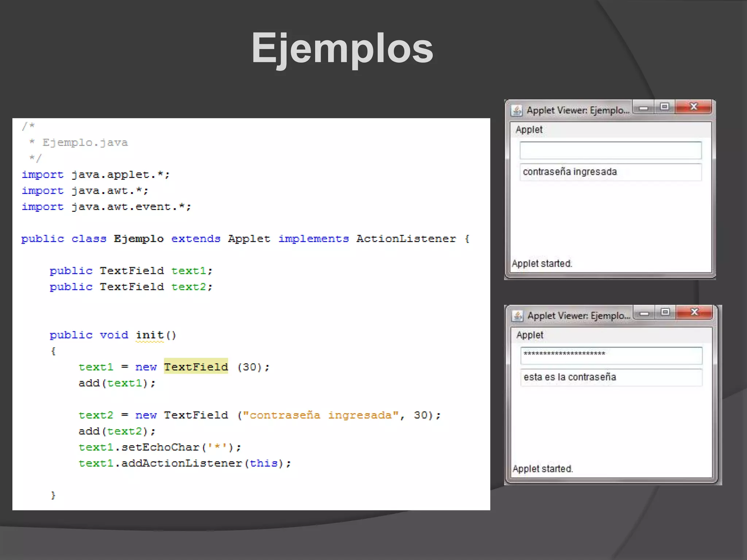Screen dimensions: 747x560
Task: Click the underlined init() method name
Action: tap(150, 335)
